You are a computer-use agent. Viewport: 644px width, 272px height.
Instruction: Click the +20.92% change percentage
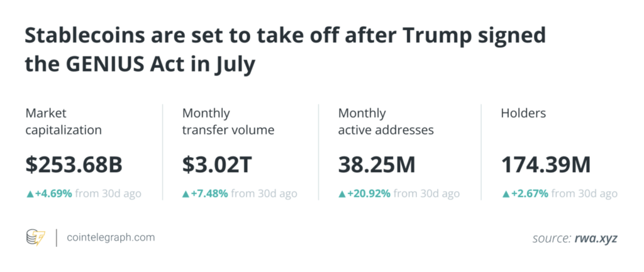tap(369, 193)
